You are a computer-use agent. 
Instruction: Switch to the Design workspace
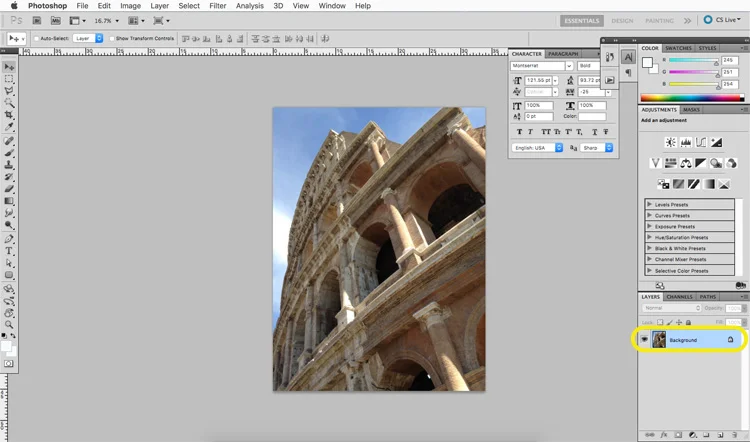622,21
